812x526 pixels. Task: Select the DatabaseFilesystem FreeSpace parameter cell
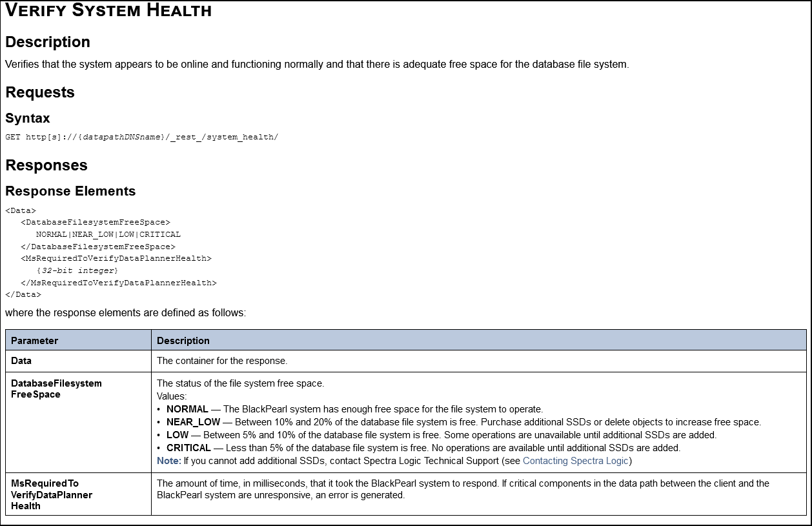point(56,389)
